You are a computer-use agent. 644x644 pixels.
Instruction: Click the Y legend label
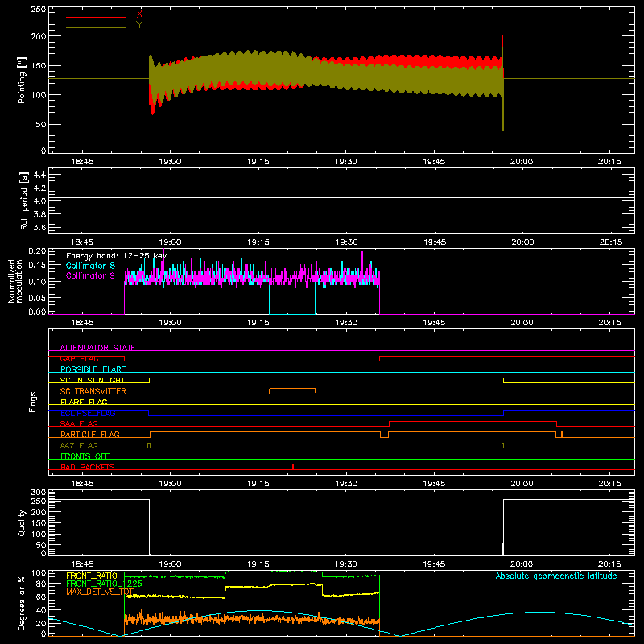(x=139, y=25)
